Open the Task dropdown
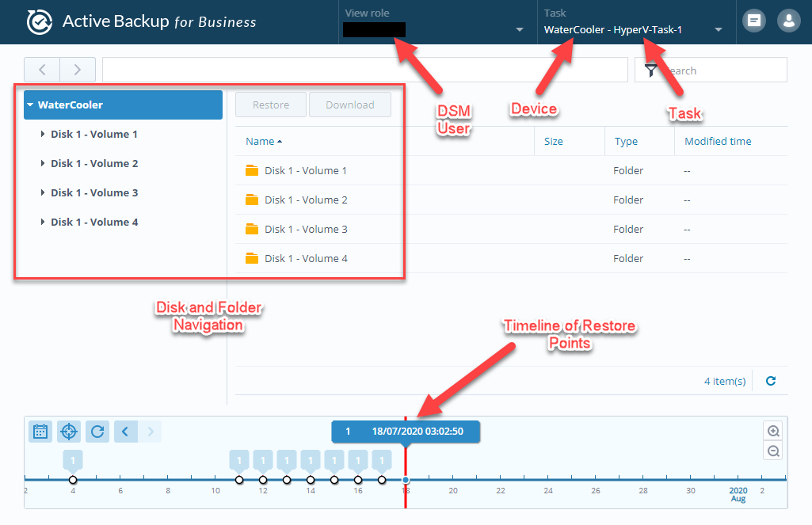This screenshot has width=812, height=525. (719, 30)
